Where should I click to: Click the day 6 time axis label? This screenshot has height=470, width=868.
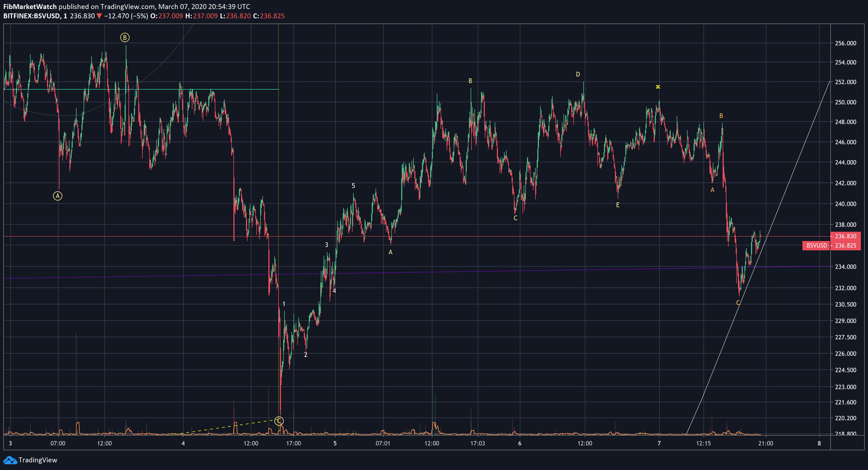click(520, 443)
